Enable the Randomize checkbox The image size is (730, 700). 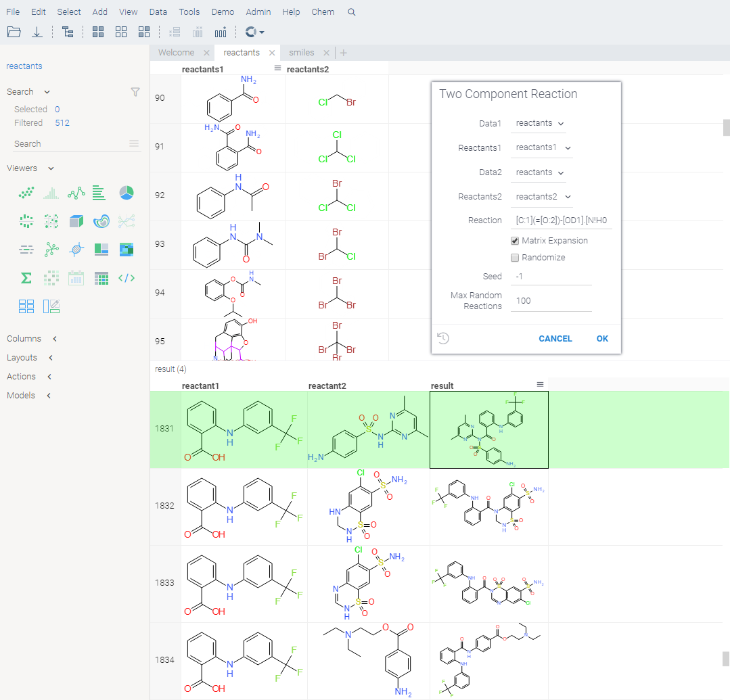pyautogui.click(x=515, y=258)
